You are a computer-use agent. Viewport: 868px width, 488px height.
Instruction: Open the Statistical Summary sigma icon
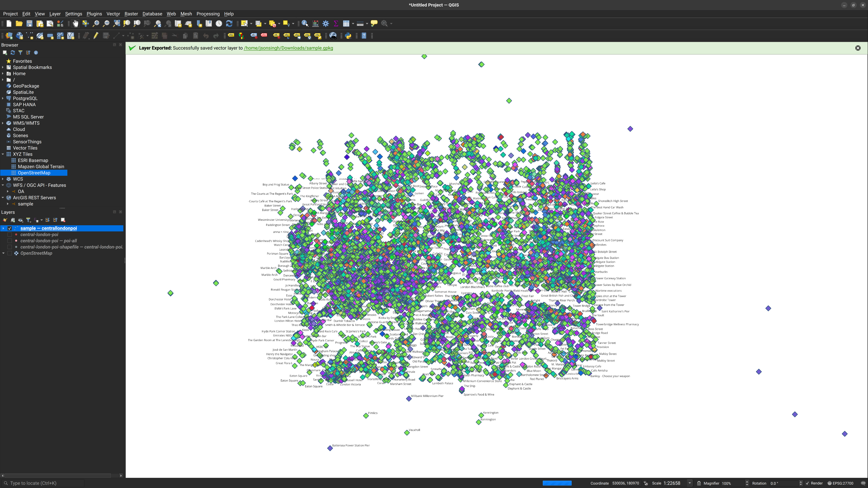coord(336,23)
